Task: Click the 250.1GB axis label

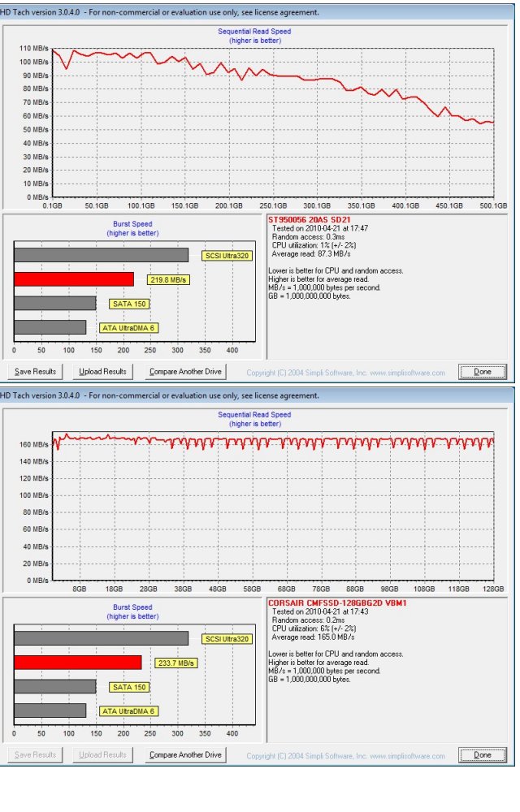Action: tap(273, 205)
